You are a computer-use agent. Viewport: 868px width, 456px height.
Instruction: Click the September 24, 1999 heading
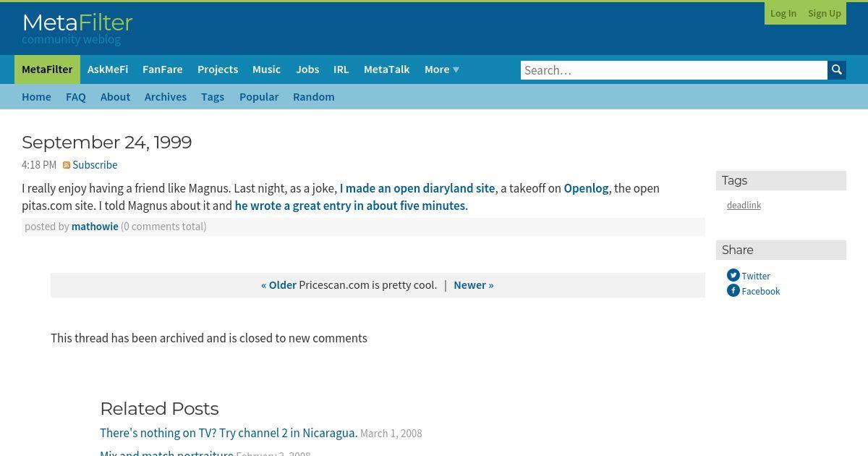coord(107,142)
